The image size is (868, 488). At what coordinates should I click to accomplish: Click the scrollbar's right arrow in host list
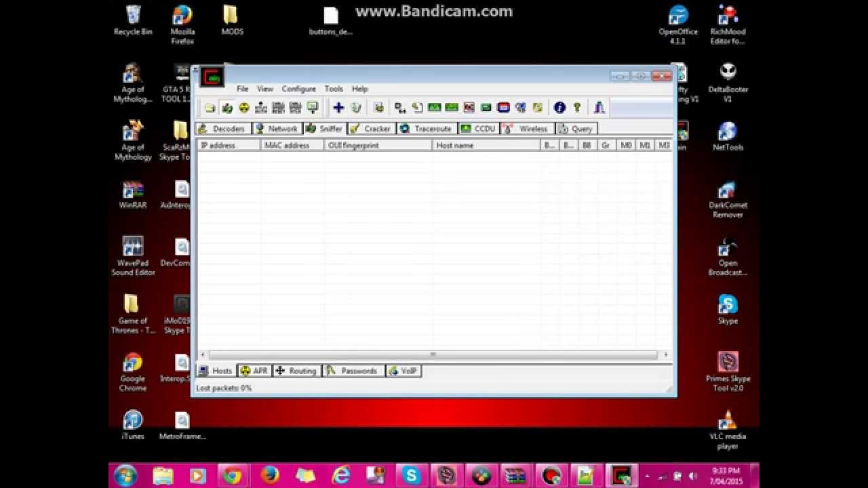[x=666, y=354]
